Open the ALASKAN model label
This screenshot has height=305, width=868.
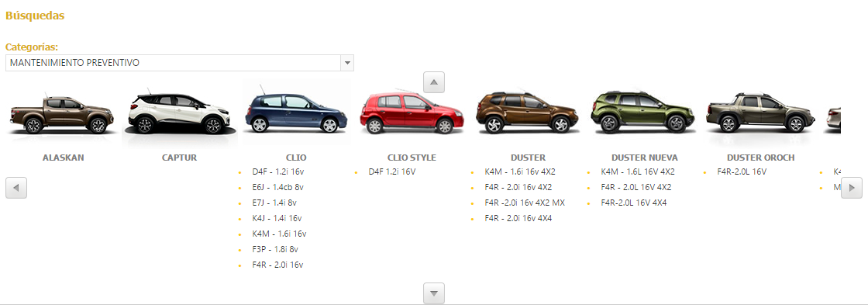point(63,158)
